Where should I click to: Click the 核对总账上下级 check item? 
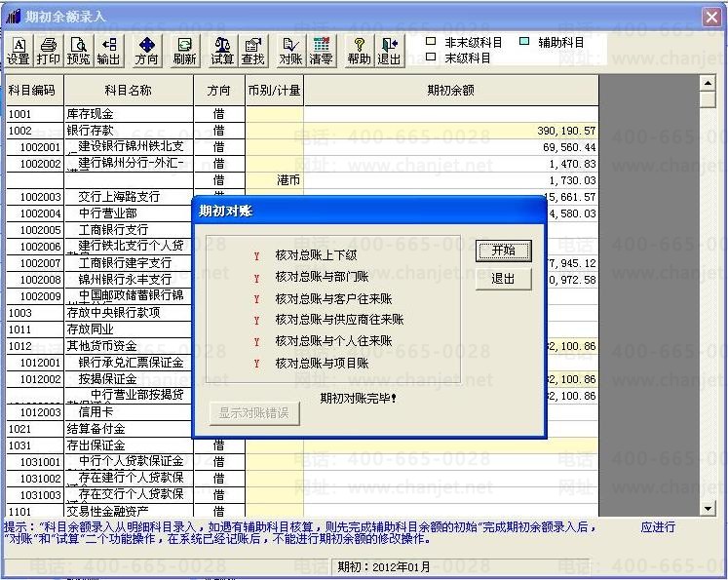tap(316, 255)
